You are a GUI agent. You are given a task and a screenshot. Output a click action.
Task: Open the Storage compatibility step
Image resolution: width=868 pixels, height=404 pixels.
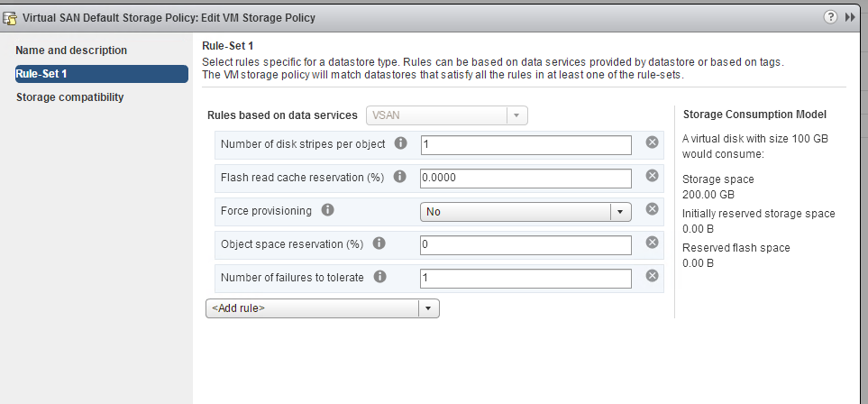(69, 97)
